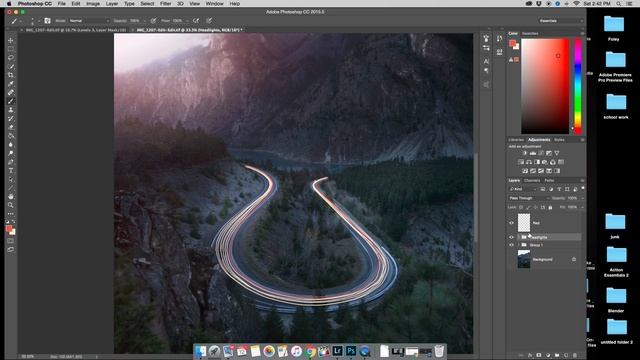Image resolution: width=640 pixels, height=360 pixels.
Task: Open the Layer menu
Action: point(112,4)
